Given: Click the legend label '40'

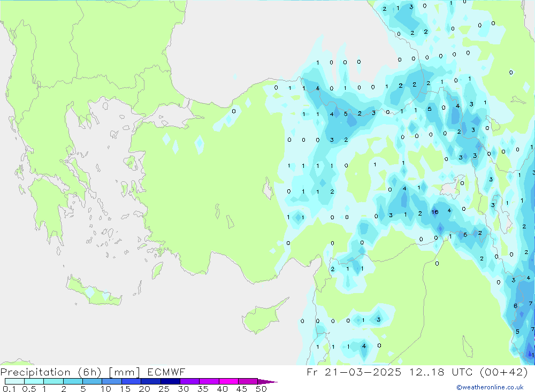Looking at the screenshot, I should (223, 389).
